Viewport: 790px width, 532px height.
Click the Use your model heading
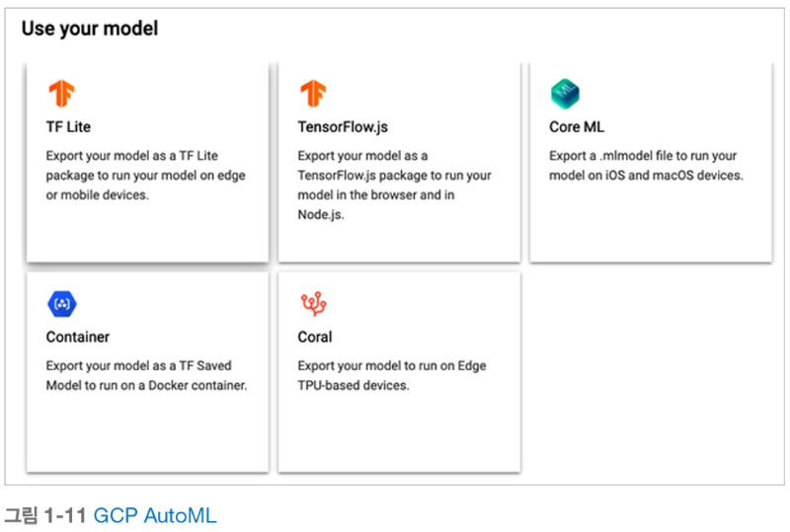coord(90,29)
